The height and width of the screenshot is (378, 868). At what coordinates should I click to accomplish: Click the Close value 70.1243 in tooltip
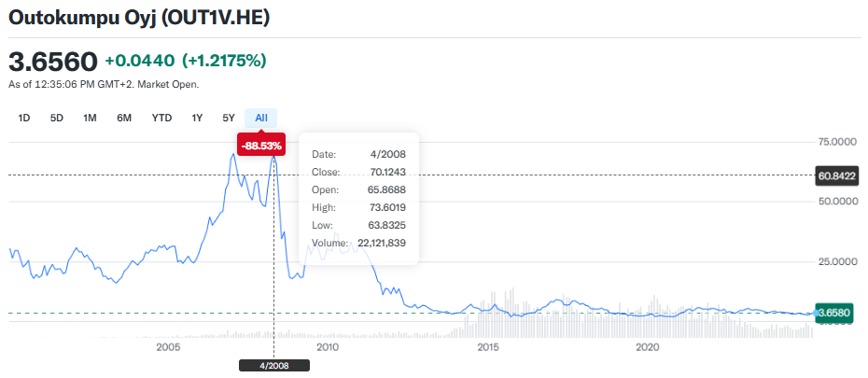(397, 172)
